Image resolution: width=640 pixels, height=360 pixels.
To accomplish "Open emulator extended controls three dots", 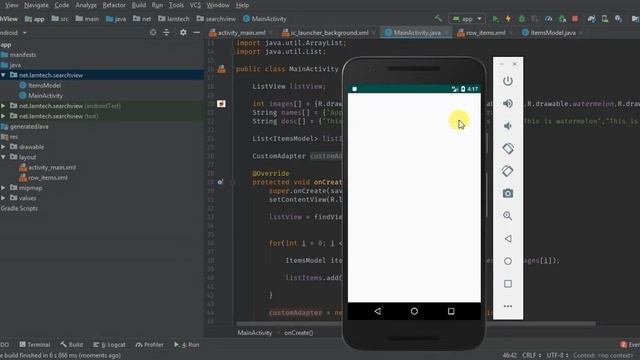I will tap(508, 306).
